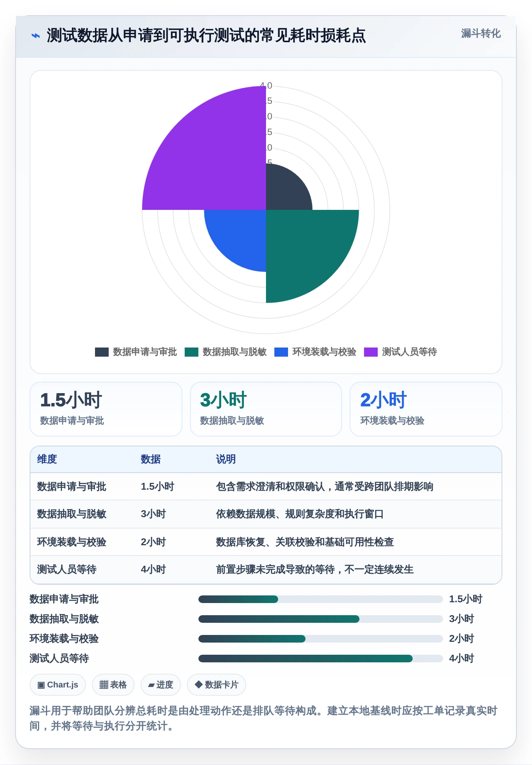Select the 2小时 data card
This screenshot has height=765, width=532.
[426, 409]
